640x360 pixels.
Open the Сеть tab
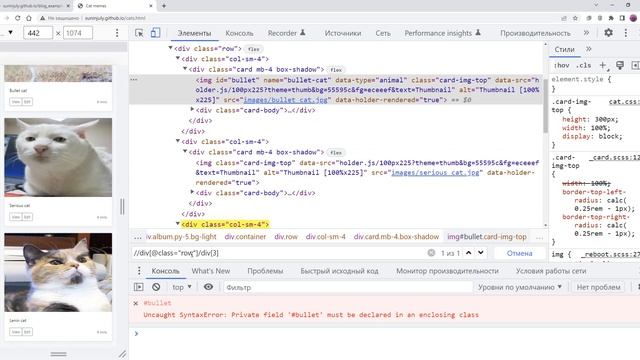(x=383, y=33)
